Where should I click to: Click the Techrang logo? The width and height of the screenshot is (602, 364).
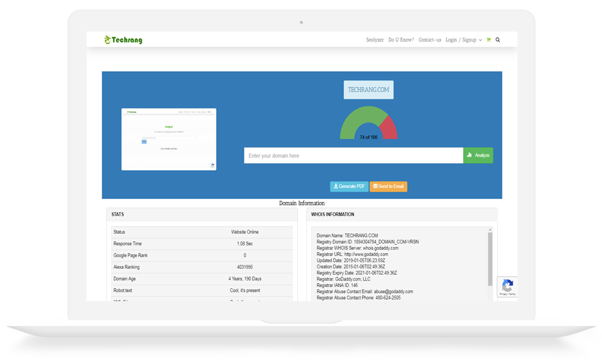[x=123, y=40]
